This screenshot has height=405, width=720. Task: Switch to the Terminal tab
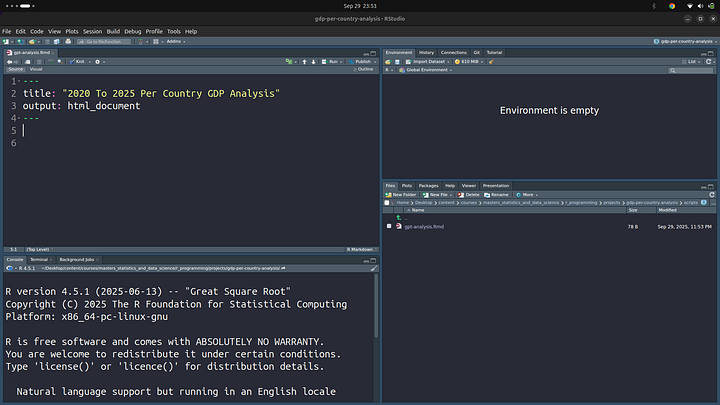tap(39, 260)
